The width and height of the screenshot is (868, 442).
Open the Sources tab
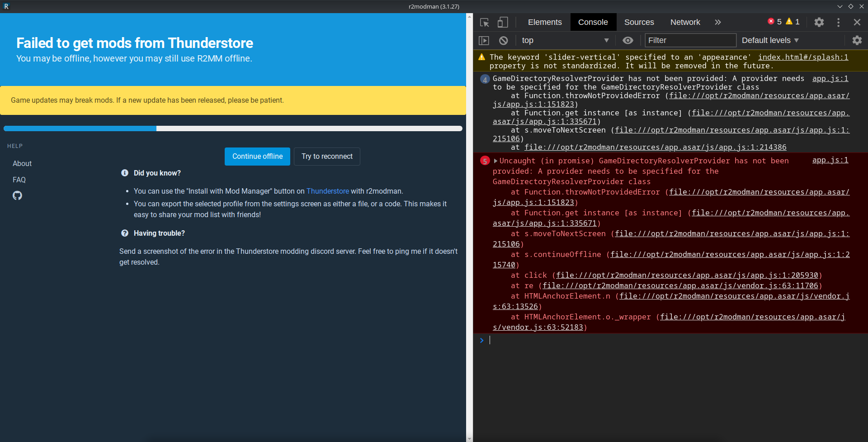click(639, 22)
